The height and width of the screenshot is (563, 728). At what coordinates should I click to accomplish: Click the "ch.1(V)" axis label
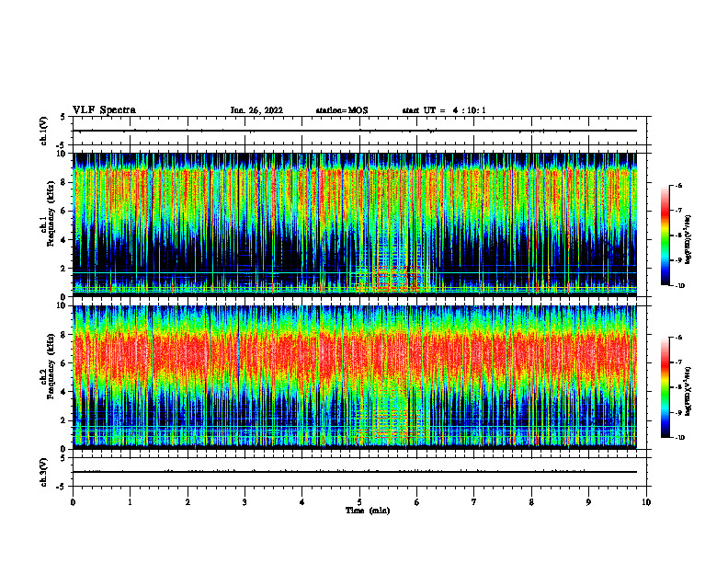[44, 131]
